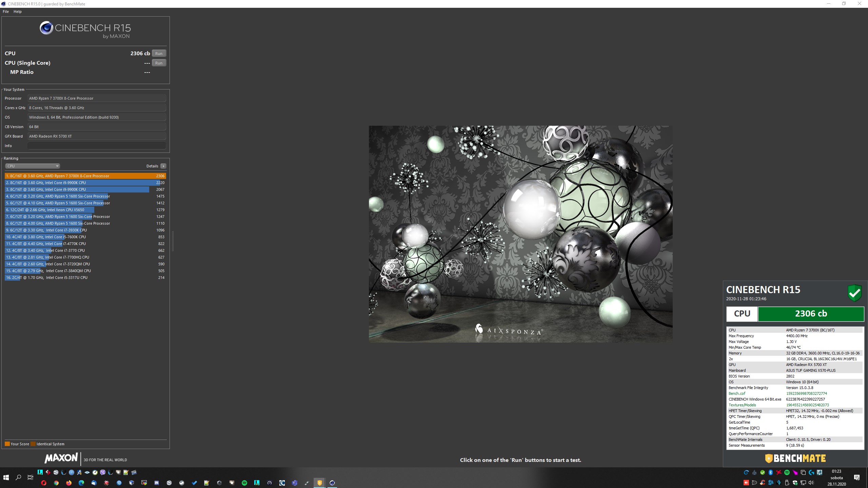This screenshot has height=488, width=868.
Task: Select ranking row 11 Core i7-4770K
Action: click(85, 244)
